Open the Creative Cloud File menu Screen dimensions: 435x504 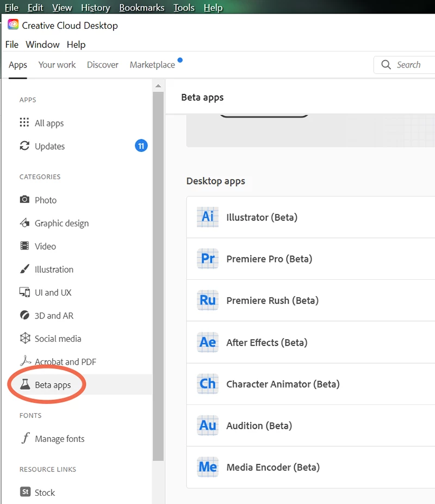point(12,44)
